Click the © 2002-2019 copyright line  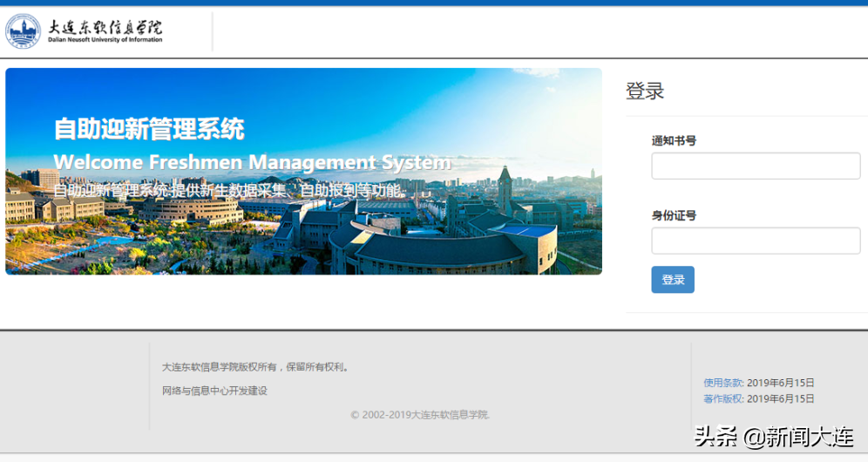420,415
